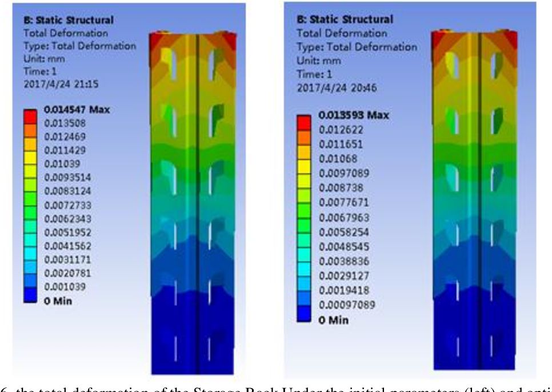The height and width of the screenshot is (392, 552).
Task: Click the right plot's B: Static Structural title
Action: pyautogui.click(x=345, y=19)
